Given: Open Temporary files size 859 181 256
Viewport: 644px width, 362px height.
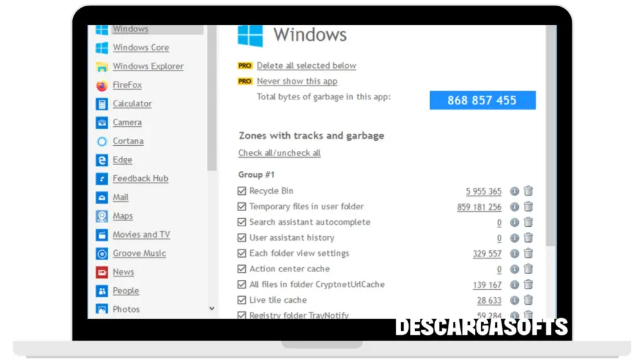Looking at the screenshot, I should [479, 207].
